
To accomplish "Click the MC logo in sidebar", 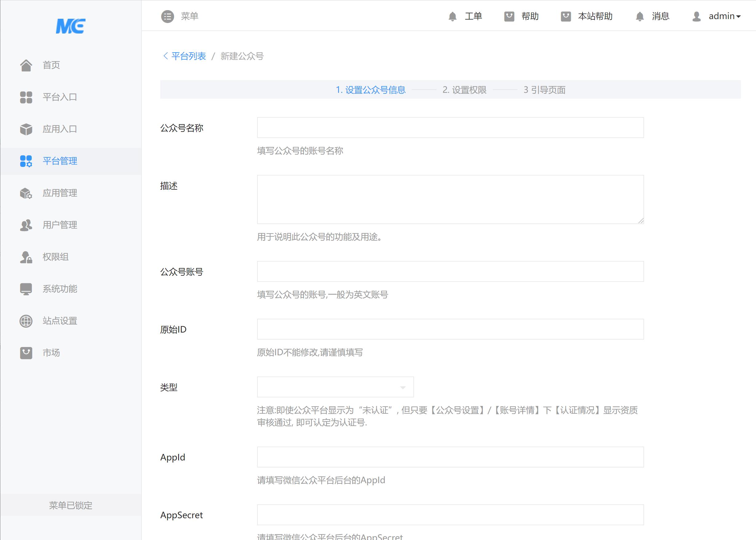I will point(70,26).
